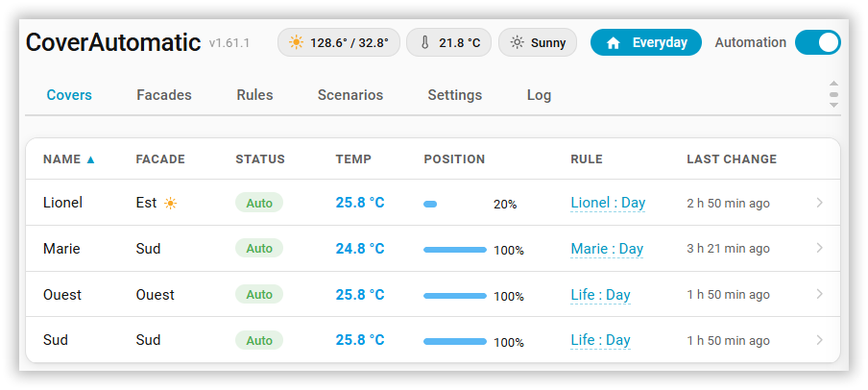Click the thermometer icon beside 21.8 °C
Image resolution: width=868 pixels, height=390 pixels.
[x=425, y=42]
